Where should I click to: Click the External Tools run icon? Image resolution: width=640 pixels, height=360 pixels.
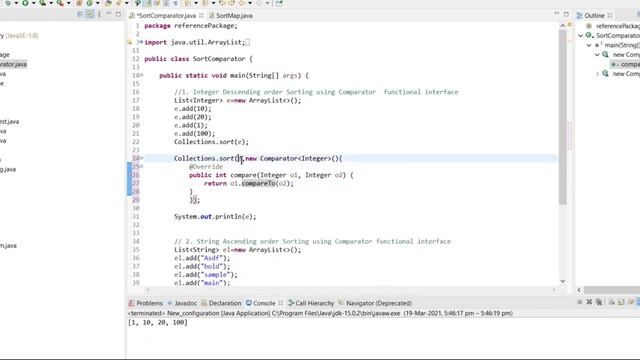(60, 3)
